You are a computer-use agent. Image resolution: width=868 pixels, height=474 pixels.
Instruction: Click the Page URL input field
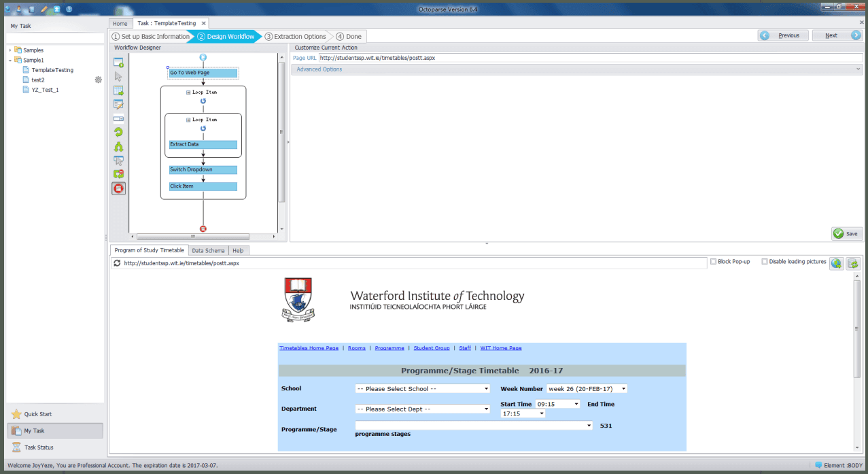point(591,58)
